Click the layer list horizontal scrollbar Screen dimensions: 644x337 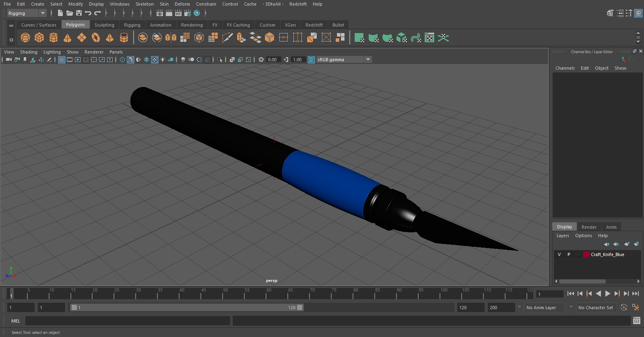(x=582, y=281)
